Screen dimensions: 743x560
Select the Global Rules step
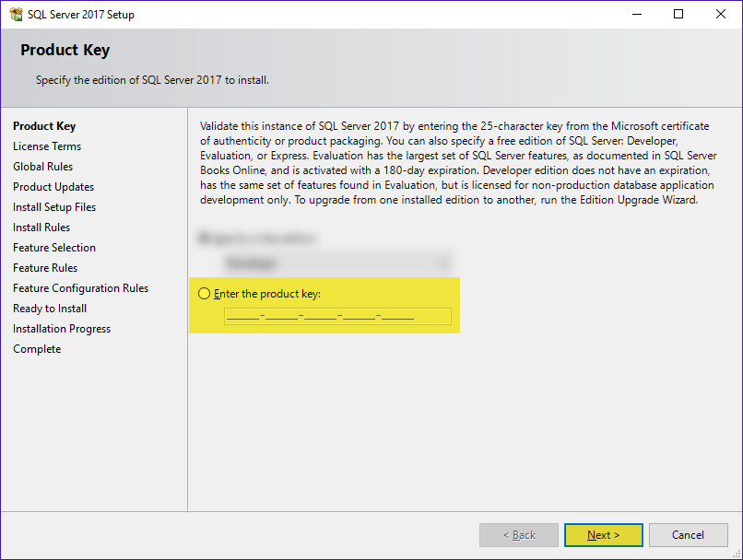click(42, 167)
